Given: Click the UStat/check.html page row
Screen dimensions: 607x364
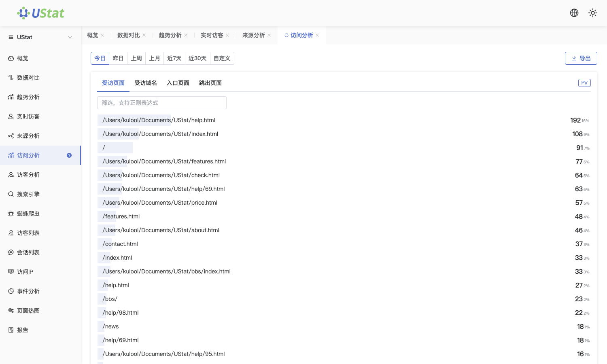Looking at the screenshot, I should 344,175.
